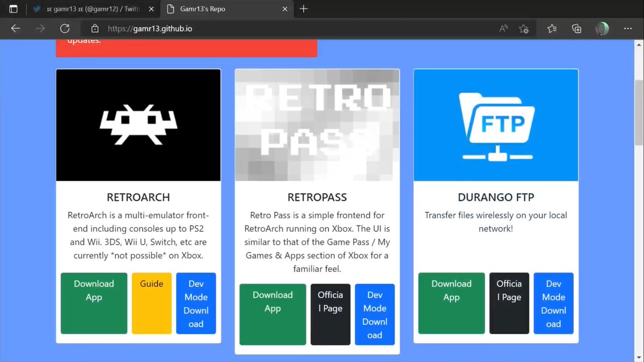Image resolution: width=644 pixels, height=362 pixels.
Task: Download App for Durango FTP
Action: pyautogui.click(x=451, y=304)
